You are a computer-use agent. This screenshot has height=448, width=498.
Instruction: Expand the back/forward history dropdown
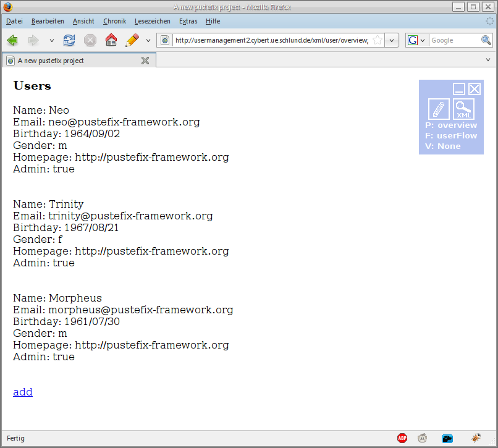(51, 40)
